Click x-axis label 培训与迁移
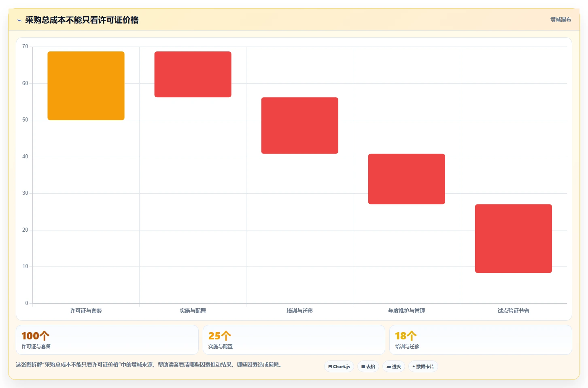 point(299,311)
